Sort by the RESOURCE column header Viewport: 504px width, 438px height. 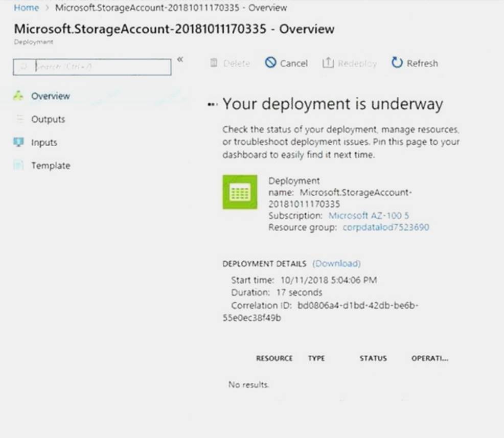(274, 358)
